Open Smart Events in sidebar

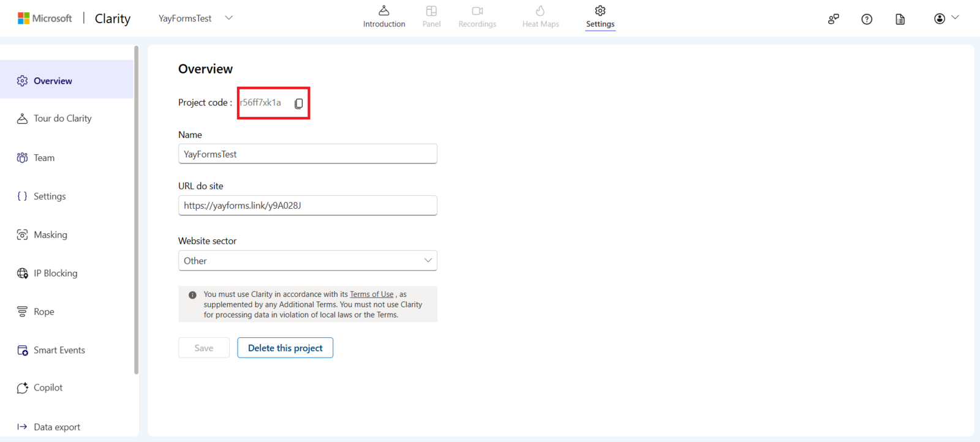click(x=59, y=350)
